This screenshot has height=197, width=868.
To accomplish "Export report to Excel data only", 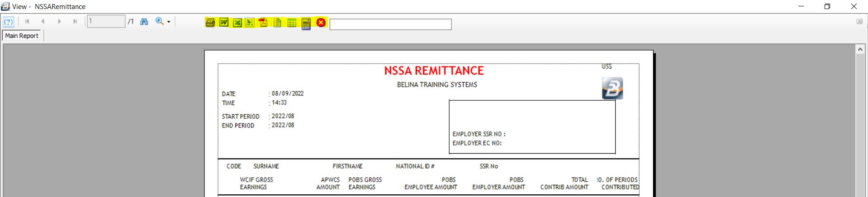I will pos(250,23).
